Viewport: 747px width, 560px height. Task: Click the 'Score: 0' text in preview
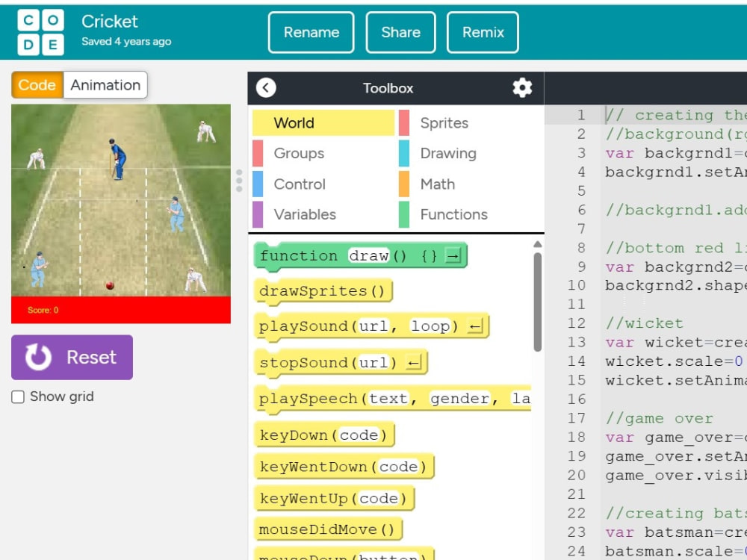click(x=43, y=310)
